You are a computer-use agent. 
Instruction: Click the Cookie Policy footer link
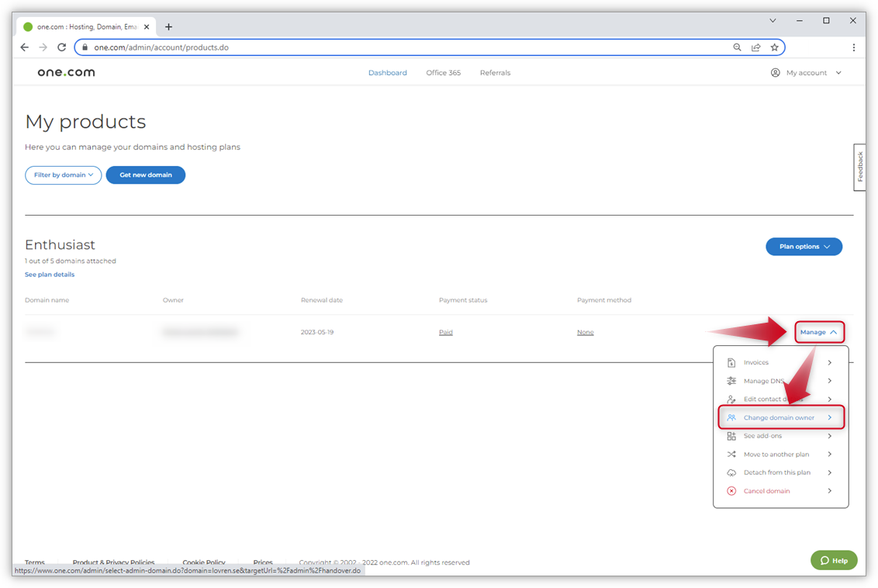[x=204, y=562]
